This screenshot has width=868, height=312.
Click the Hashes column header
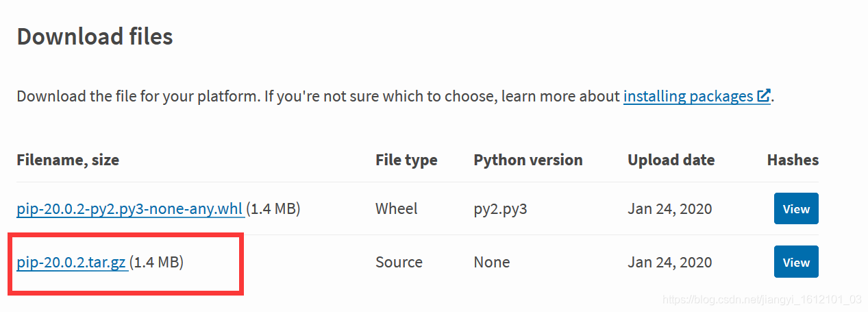[x=793, y=160]
